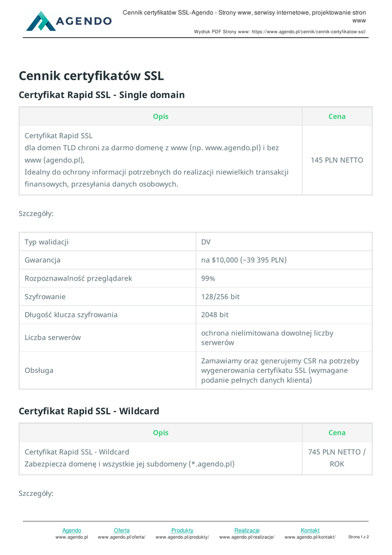
Task: Click the www.agendo.pl/oferta/ footer URL text
Action: coord(121,537)
